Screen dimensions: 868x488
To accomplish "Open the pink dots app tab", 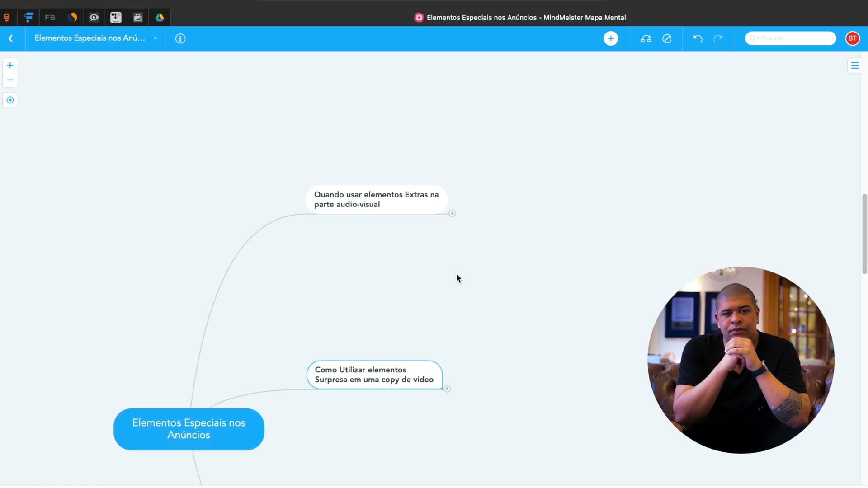I will click(116, 18).
